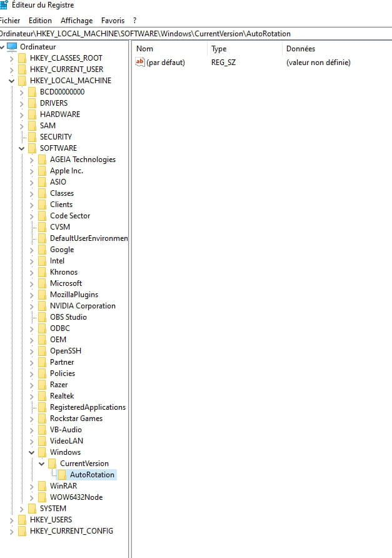Click the NVIDIA Corporation folder icon
Screen dimensions: 392x558
[43, 306]
